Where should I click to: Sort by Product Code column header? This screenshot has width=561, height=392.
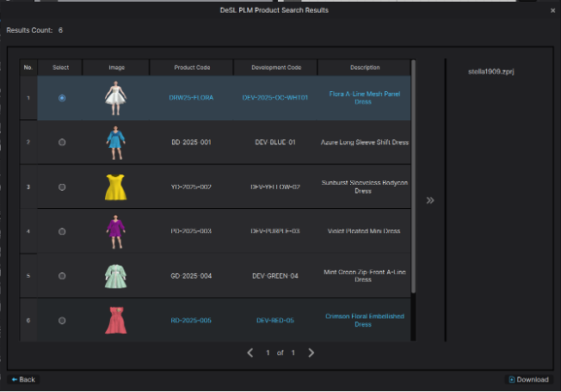point(191,67)
